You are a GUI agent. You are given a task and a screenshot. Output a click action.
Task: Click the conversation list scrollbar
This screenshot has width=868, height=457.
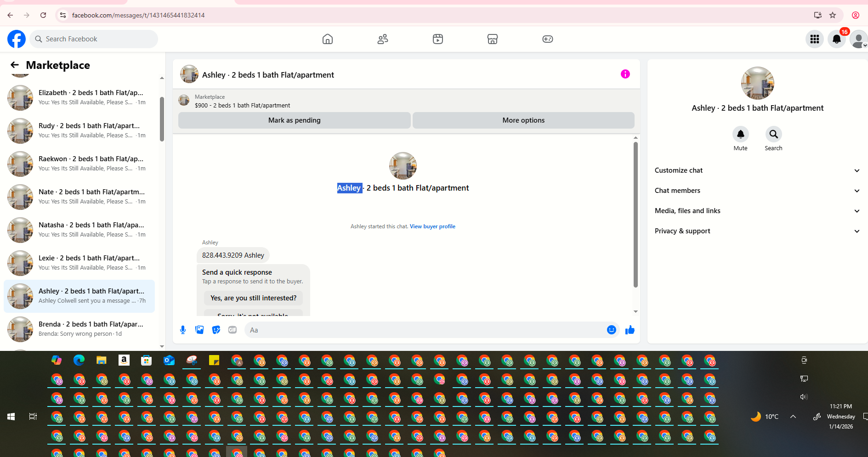tap(162, 119)
